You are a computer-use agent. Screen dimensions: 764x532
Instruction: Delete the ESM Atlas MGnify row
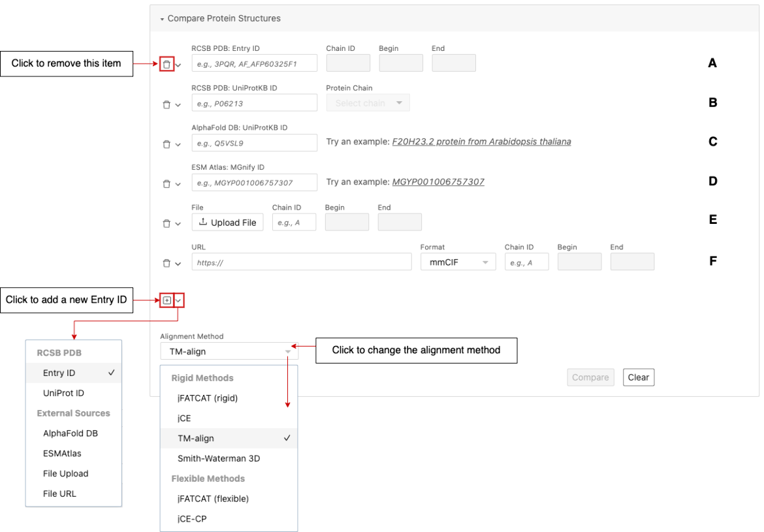pos(167,183)
